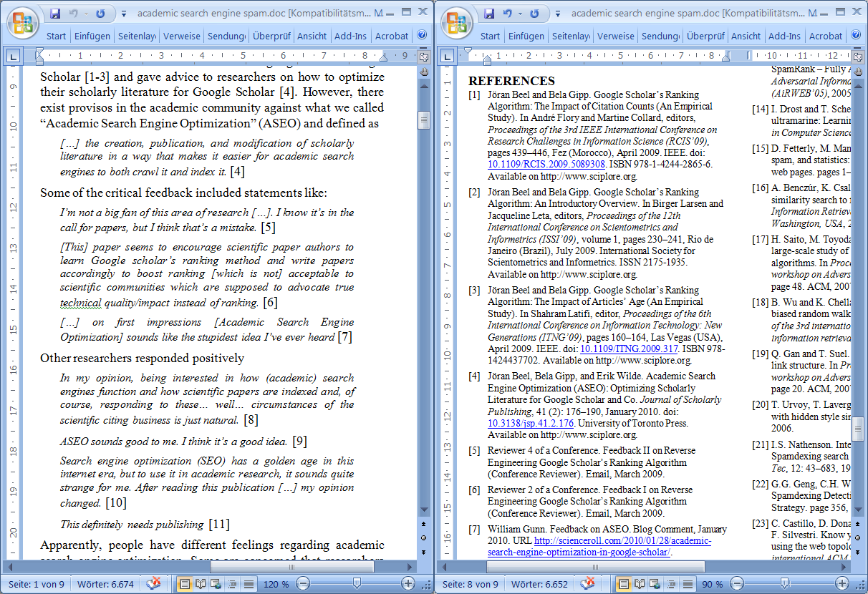Click 'Seite: 1 von 9' in status bar

35,584
